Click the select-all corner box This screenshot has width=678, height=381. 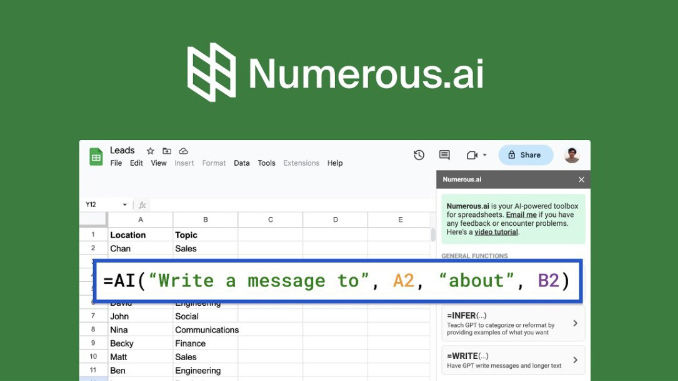pyautogui.click(x=93, y=220)
